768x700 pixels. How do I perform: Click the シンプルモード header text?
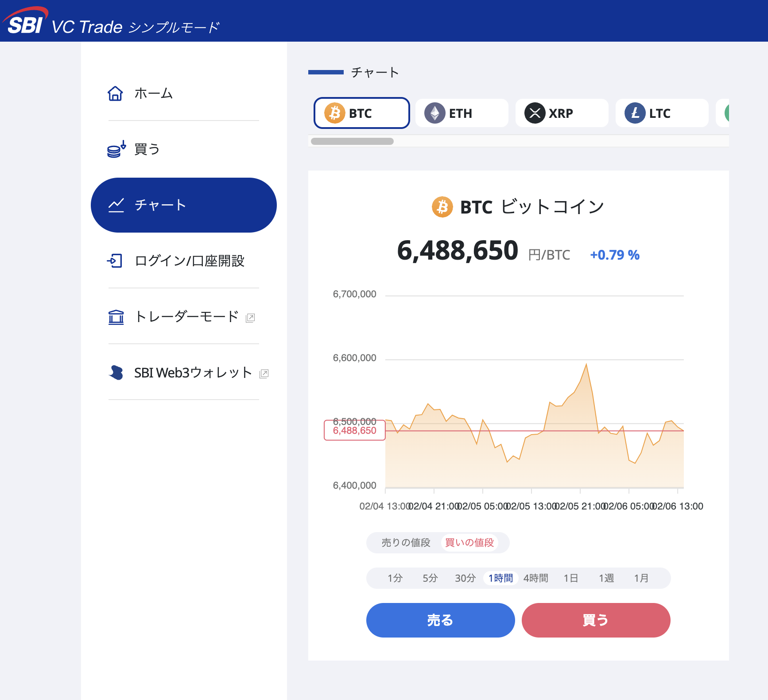tap(174, 27)
